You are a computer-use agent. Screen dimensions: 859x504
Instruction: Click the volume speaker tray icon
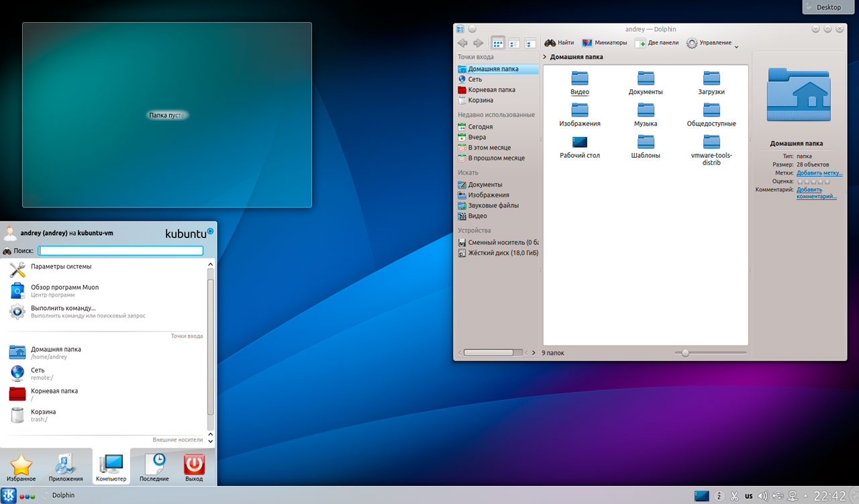click(x=762, y=497)
